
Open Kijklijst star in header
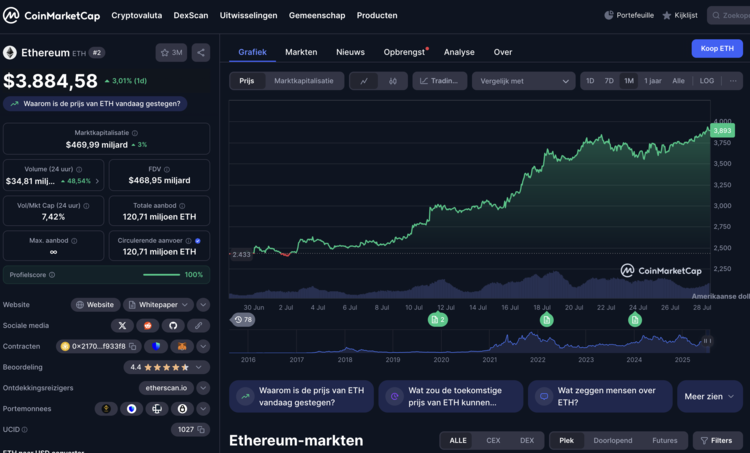667,15
